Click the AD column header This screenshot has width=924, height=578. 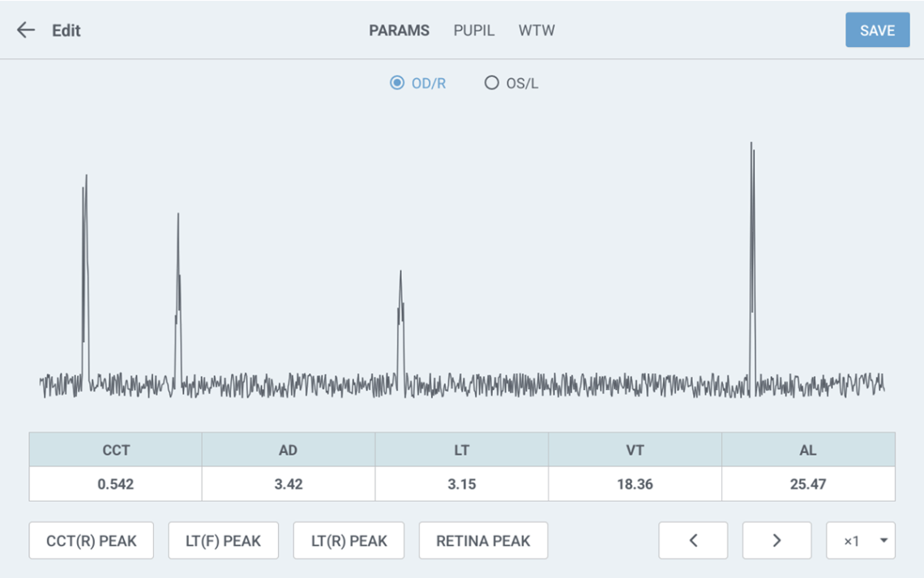pyautogui.click(x=288, y=450)
